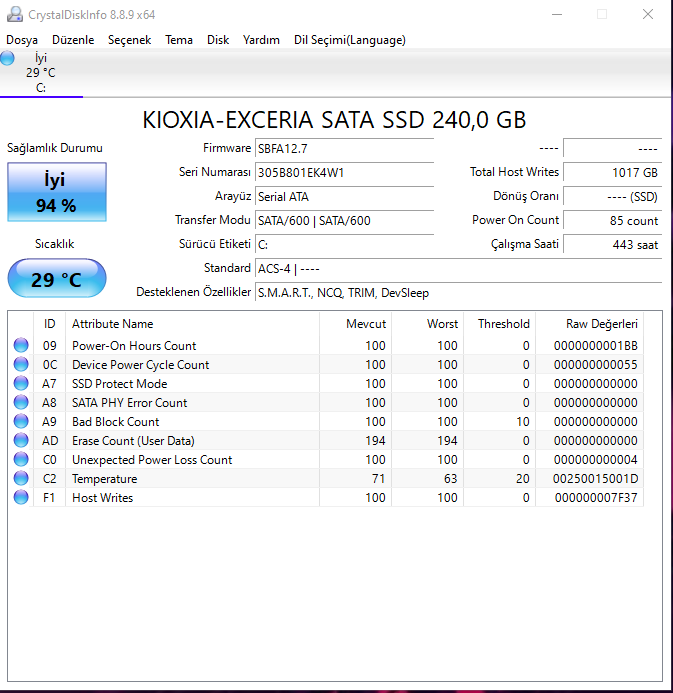Select the Power-On Hours Count row
Screen dimensions: 673x693
pyautogui.click(x=326, y=345)
